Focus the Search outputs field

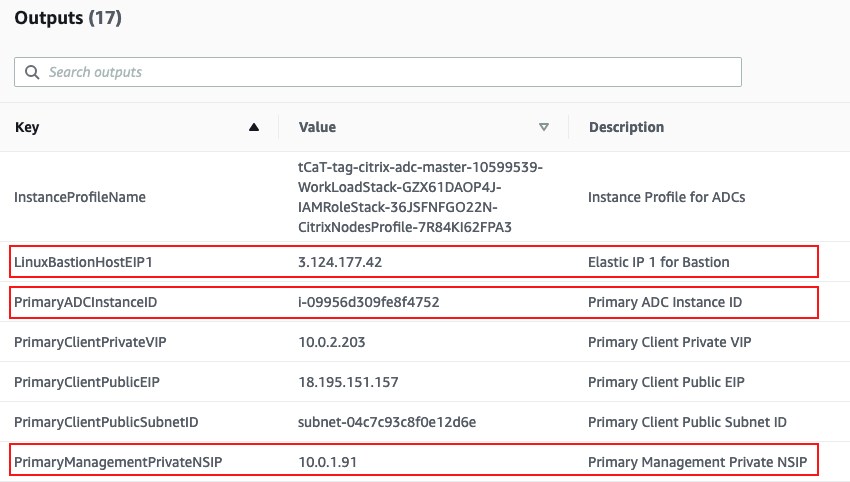click(x=378, y=72)
